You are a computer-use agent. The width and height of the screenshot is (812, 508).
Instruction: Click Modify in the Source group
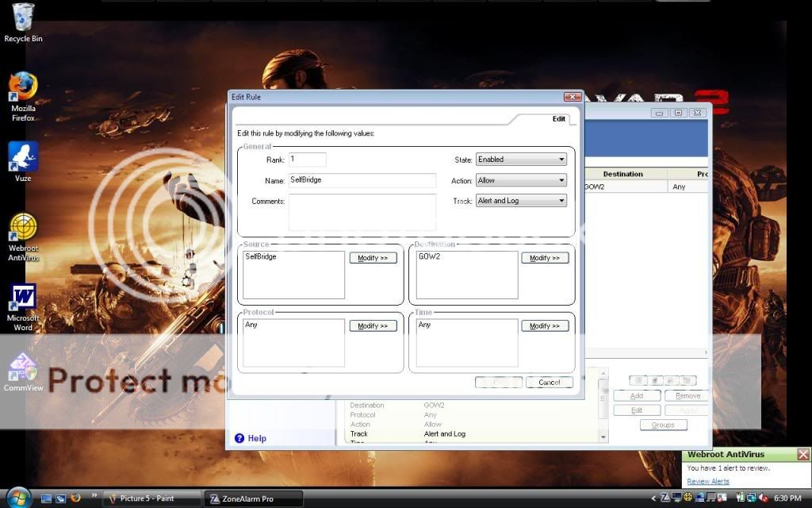pyautogui.click(x=373, y=258)
